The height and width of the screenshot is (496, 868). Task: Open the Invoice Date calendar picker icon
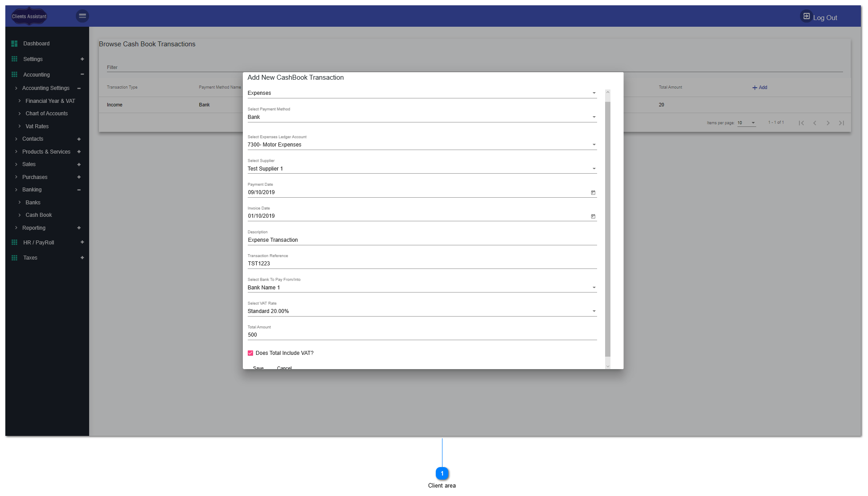pos(593,216)
